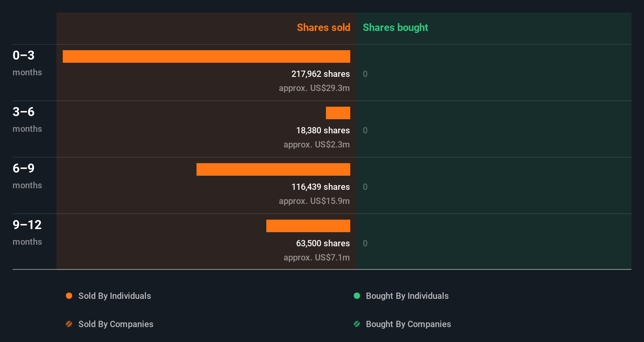Click the approx. US$2.3m amount text
This screenshot has height=342, width=644.
pos(317,144)
